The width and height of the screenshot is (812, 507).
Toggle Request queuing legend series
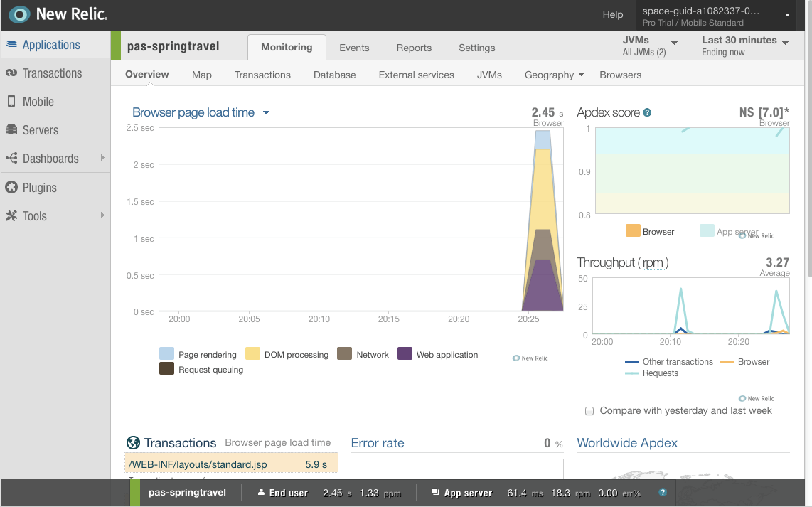click(201, 369)
